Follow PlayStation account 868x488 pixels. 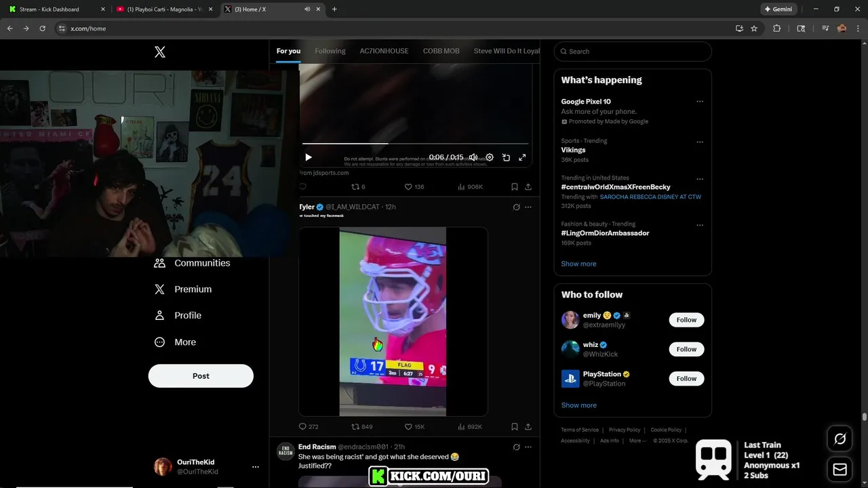[686, 378]
